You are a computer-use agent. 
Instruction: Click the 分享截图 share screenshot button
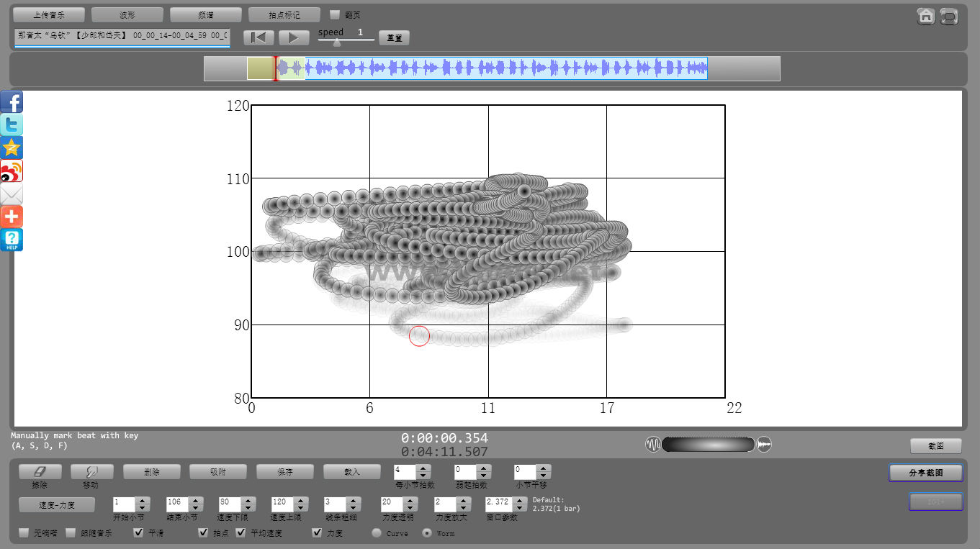(x=925, y=473)
